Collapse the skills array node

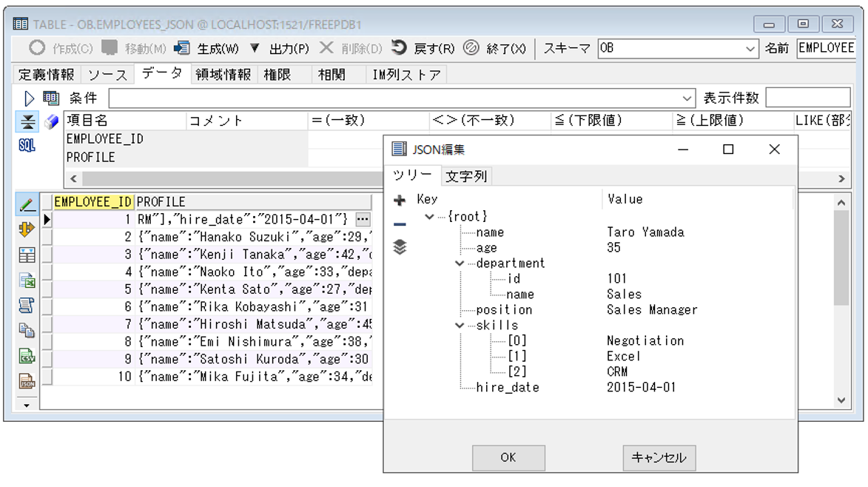click(x=460, y=326)
